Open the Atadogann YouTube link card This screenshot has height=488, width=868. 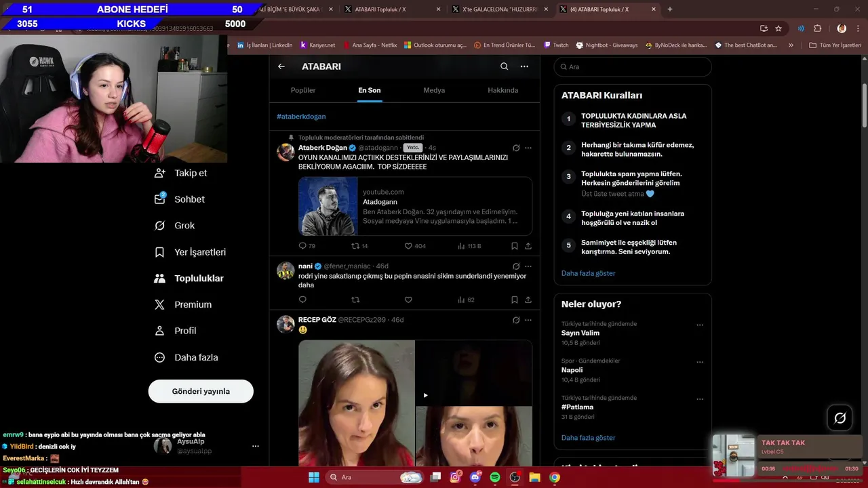point(415,206)
